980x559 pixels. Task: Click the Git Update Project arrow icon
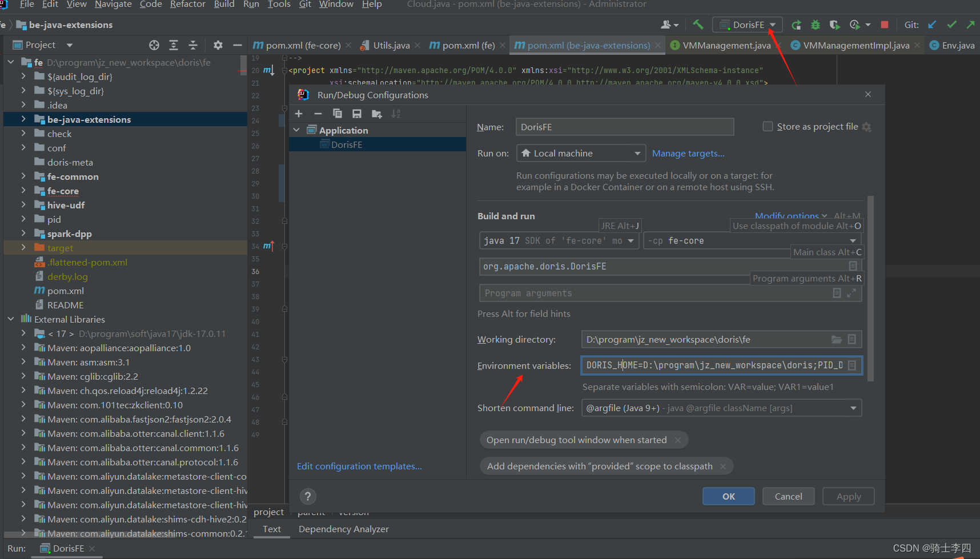pyautogui.click(x=932, y=25)
